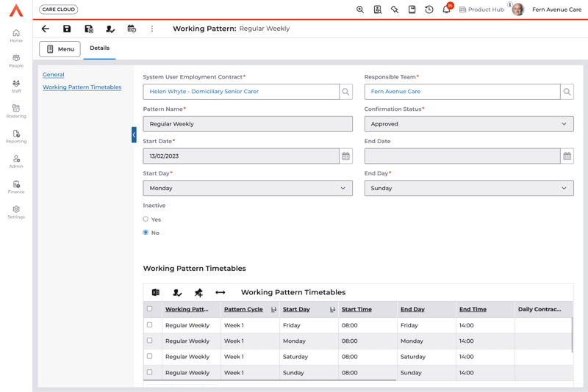Open the Helen Whyte contract link
The image size is (588, 392).
pos(204,92)
